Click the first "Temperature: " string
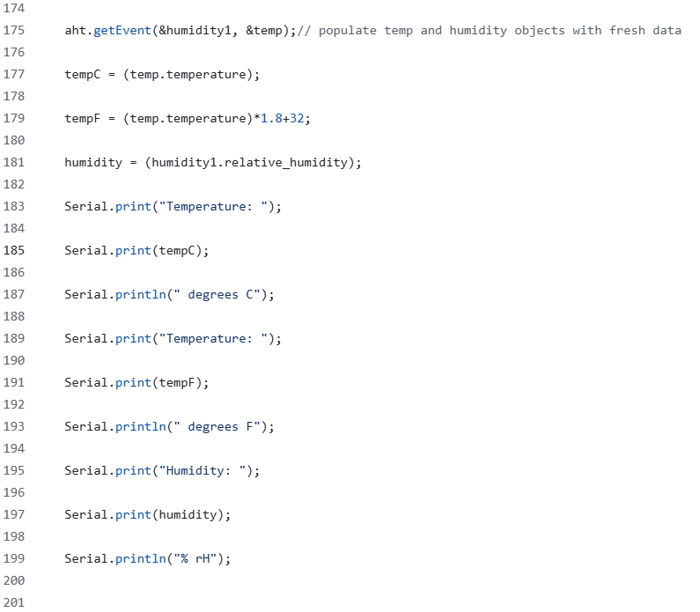The height and width of the screenshot is (612, 700). click(x=216, y=206)
